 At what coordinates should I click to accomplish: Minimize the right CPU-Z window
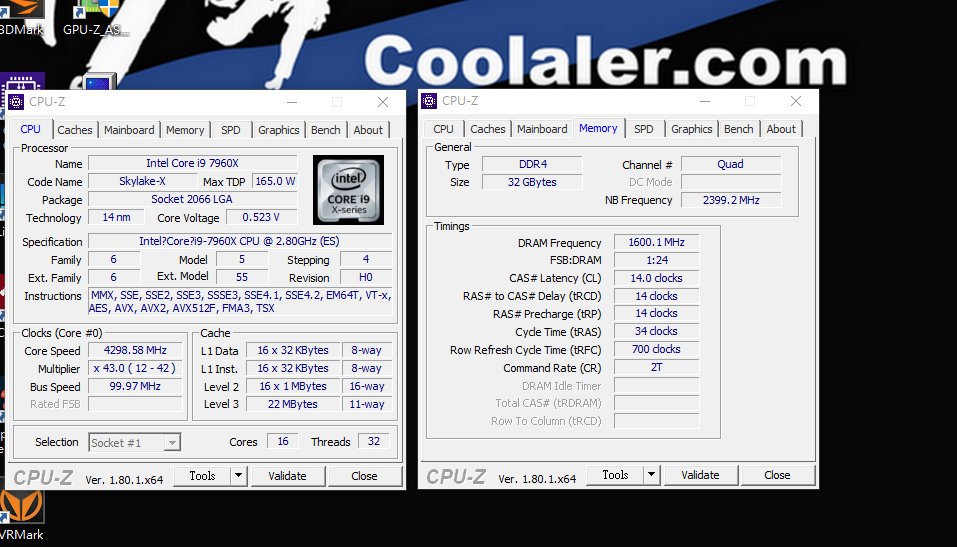tap(705, 101)
